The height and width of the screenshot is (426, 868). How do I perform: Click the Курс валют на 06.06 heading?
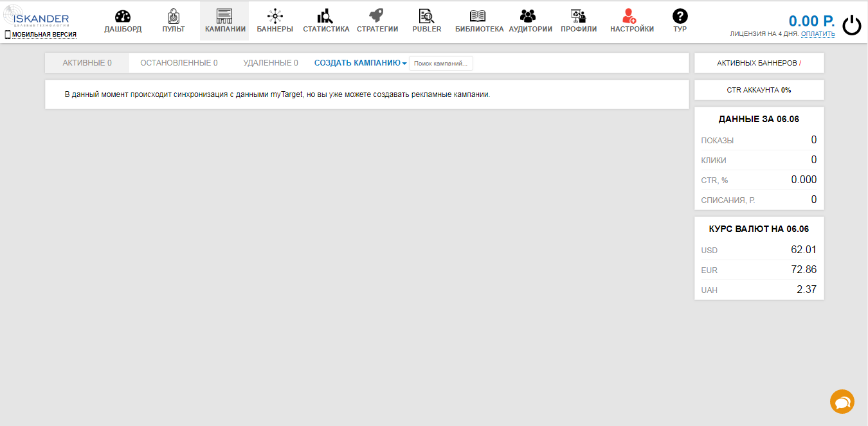(759, 229)
